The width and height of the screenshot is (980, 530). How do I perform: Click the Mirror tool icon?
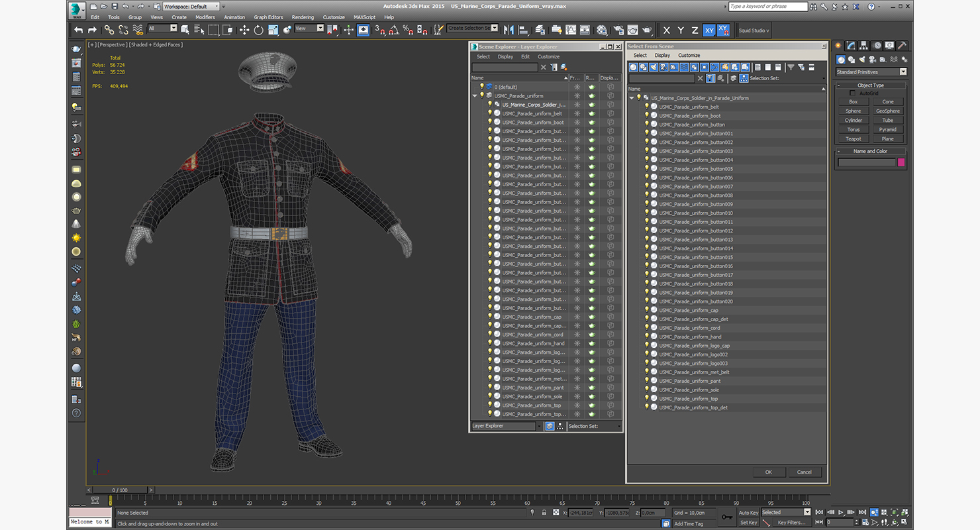point(509,30)
